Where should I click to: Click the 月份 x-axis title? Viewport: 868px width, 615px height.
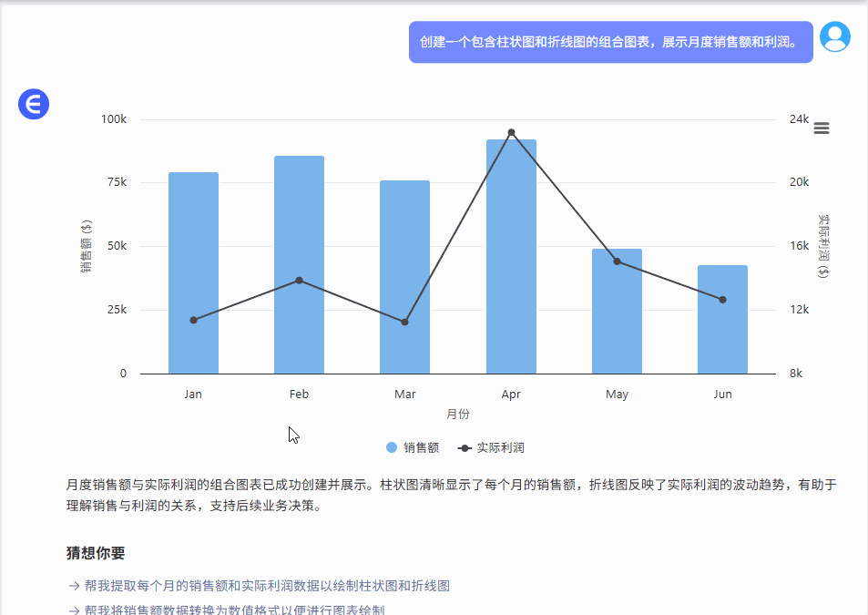coord(458,414)
